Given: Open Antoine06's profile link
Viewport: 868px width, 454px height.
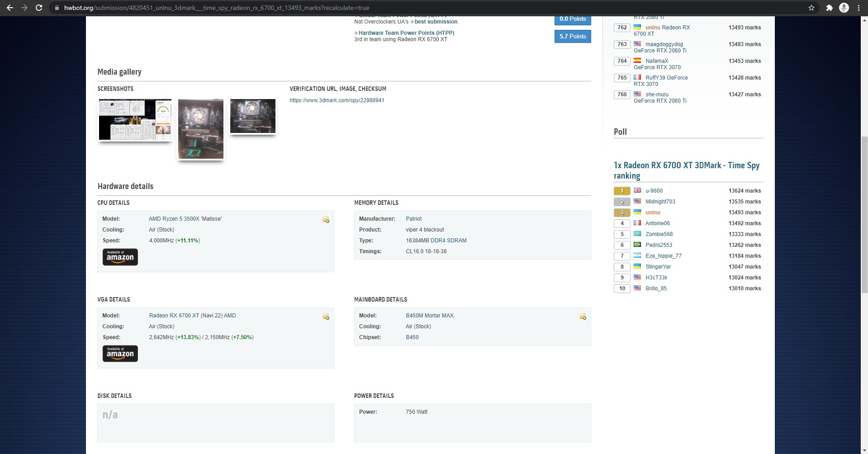Looking at the screenshot, I should 658,223.
